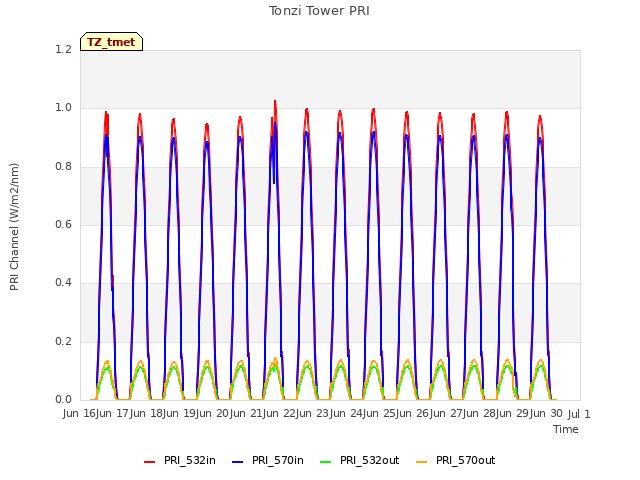Click the blue PRI_570in legend swatch

click(x=238, y=462)
